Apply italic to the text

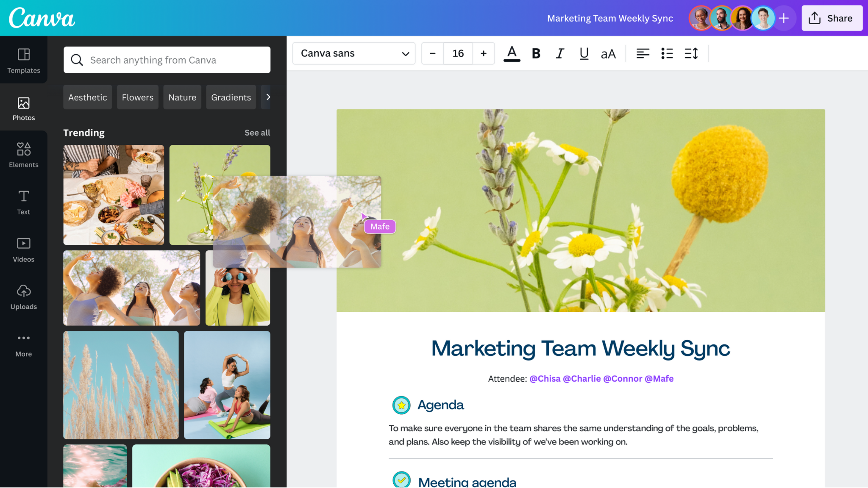559,53
